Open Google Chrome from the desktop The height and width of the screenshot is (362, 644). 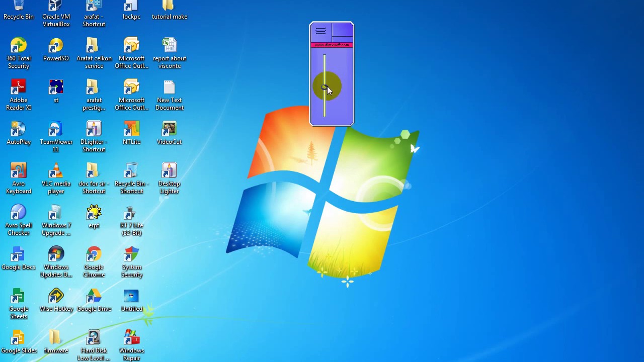pos(94,261)
